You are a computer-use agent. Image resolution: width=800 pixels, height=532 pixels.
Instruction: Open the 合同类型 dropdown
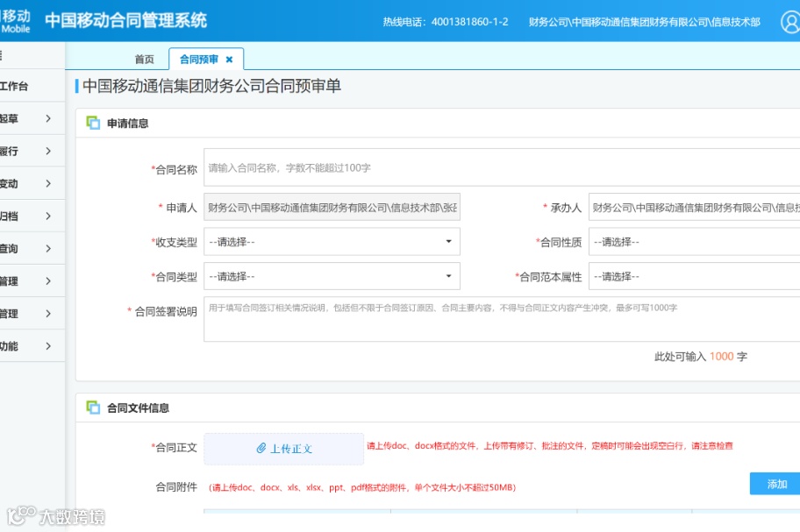point(332,276)
